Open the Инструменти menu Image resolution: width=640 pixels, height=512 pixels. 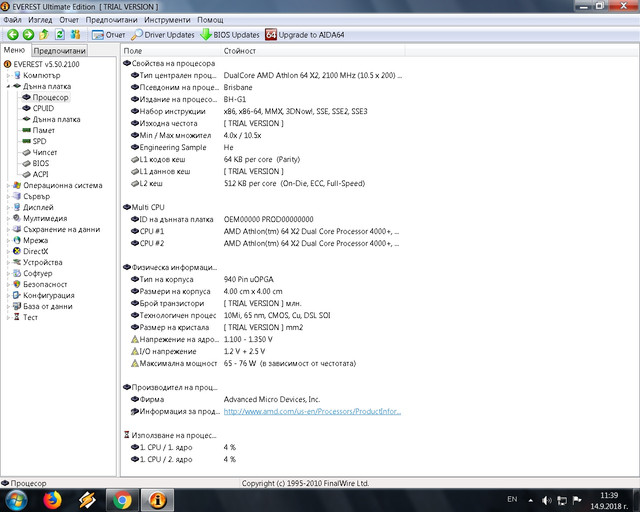click(x=167, y=20)
